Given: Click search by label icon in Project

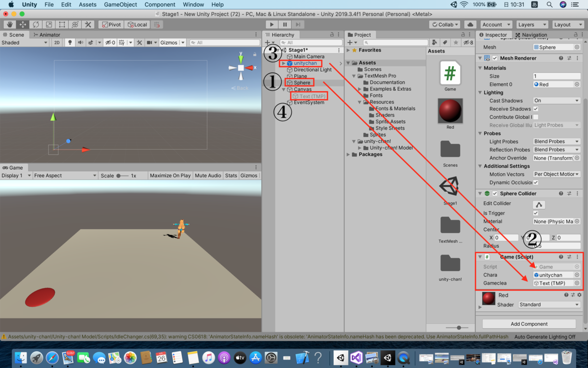Looking at the screenshot, I should coord(445,43).
